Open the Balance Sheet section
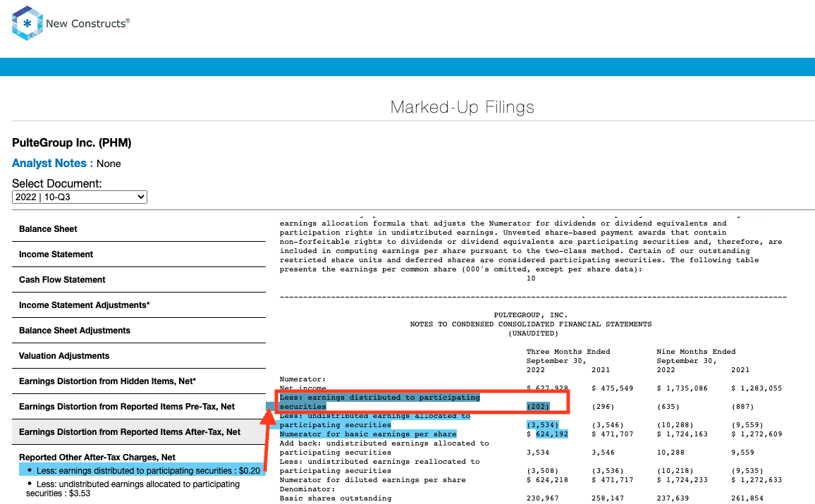This screenshot has height=504, width=815. (139, 228)
